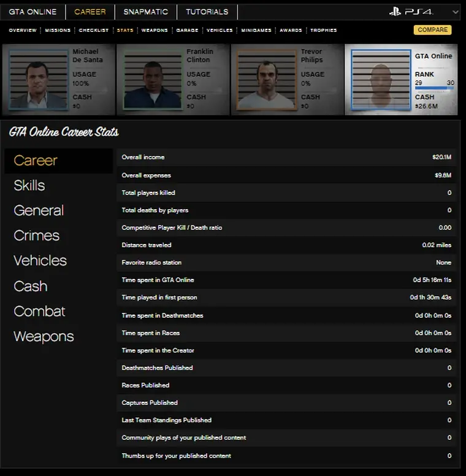Click the blue rank progress bar
The width and height of the screenshot is (466, 476).
[x=434, y=88]
